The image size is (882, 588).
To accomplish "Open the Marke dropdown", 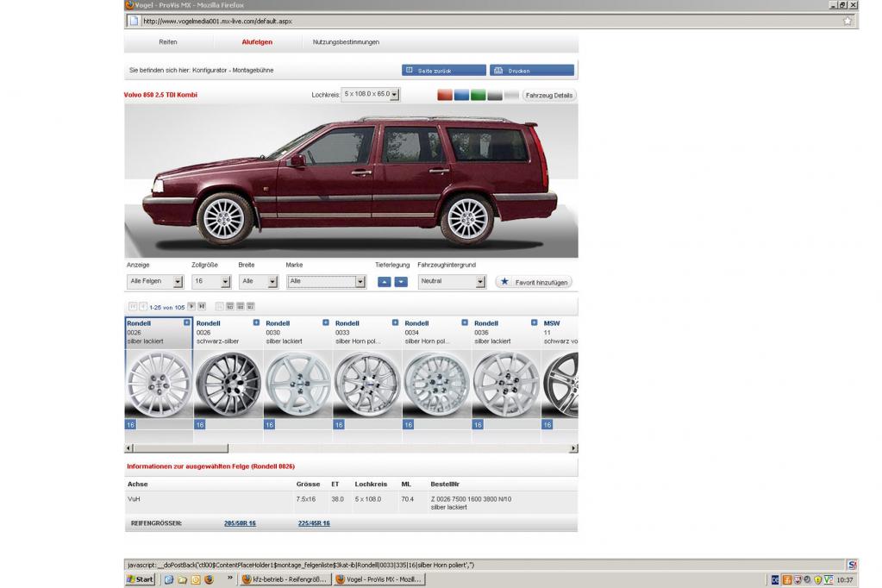I will pos(326,281).
